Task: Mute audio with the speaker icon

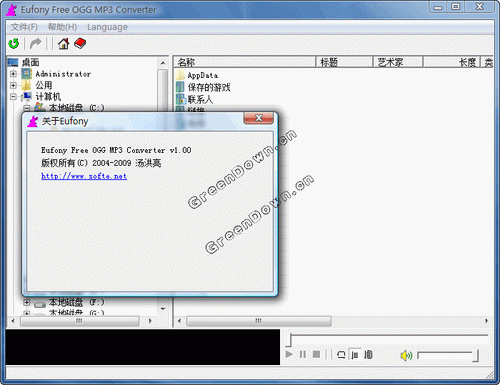Action: [x=406, y=356]
